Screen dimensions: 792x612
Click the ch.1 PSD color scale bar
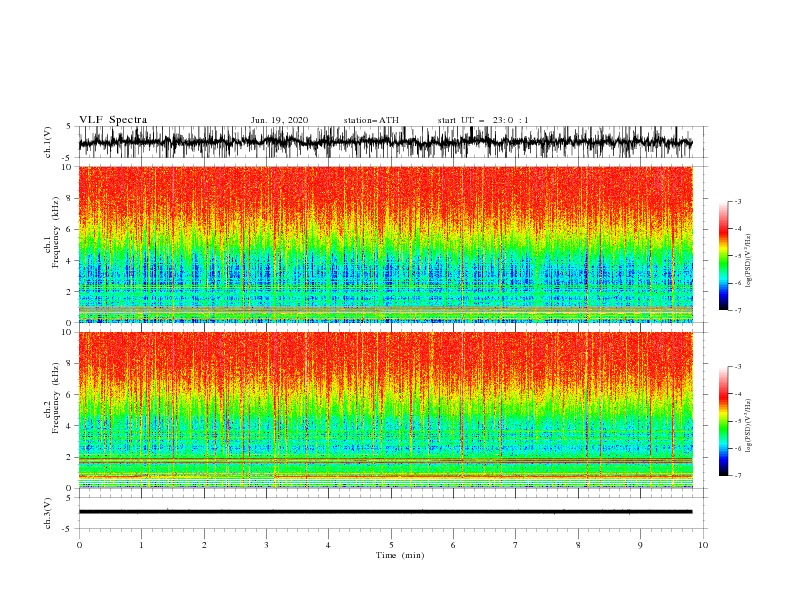click(723, 255)
